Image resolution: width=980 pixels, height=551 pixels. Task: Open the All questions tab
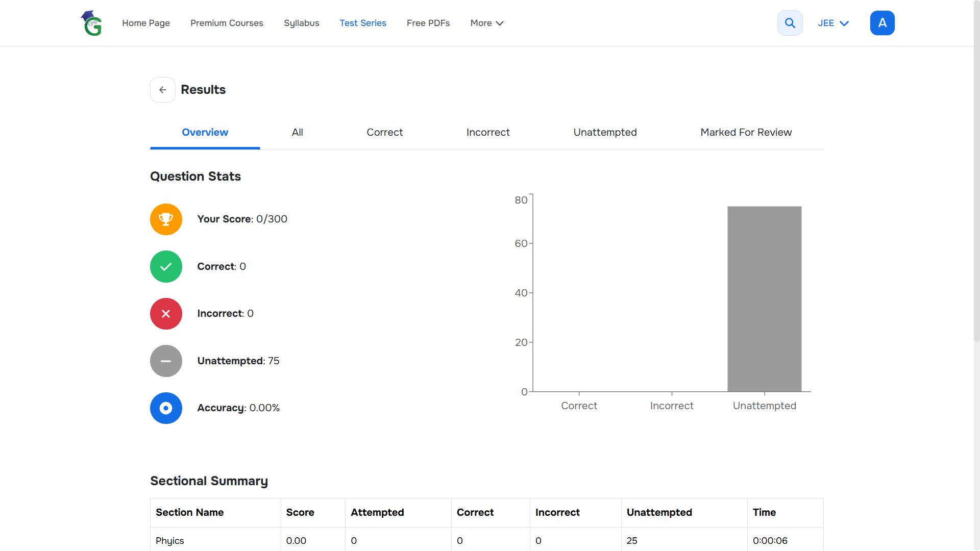point(297,132)
